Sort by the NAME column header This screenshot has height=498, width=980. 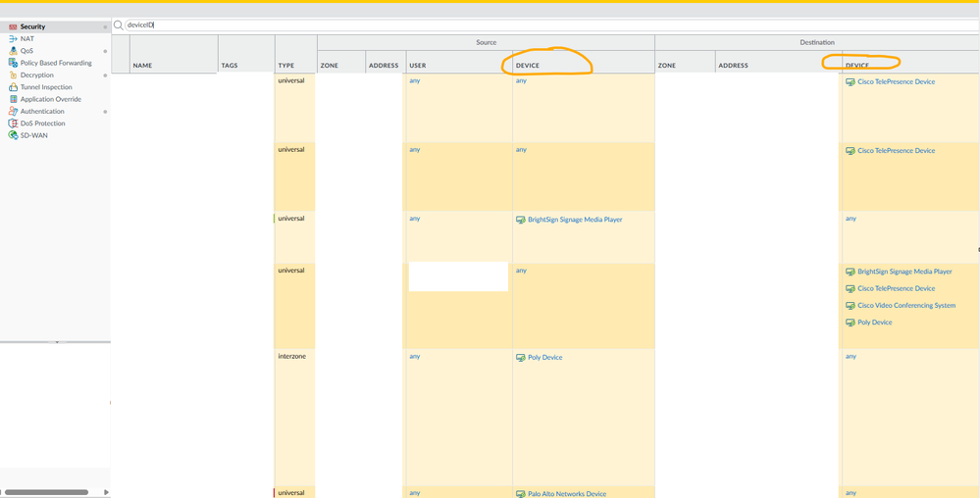[x=142, y=65]
